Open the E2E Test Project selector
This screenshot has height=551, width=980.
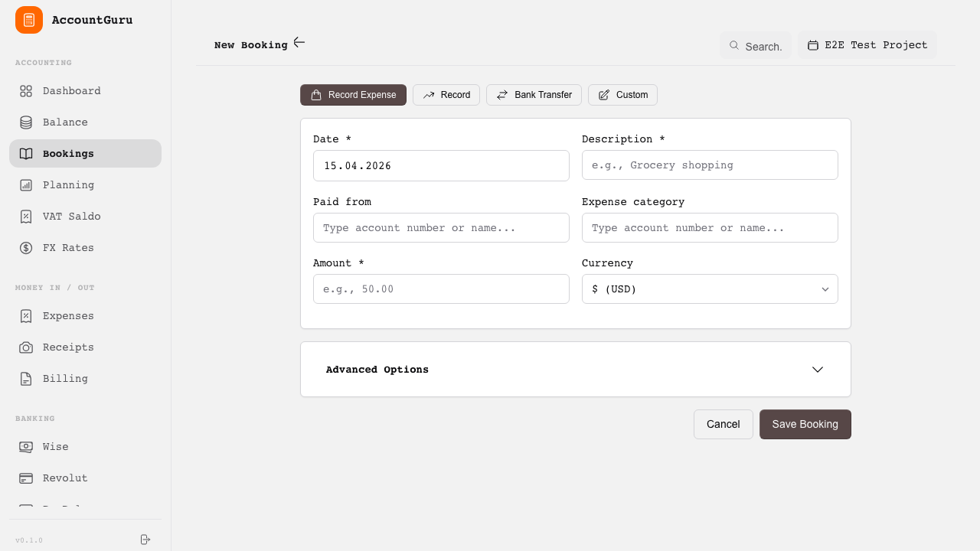[867, 45]
